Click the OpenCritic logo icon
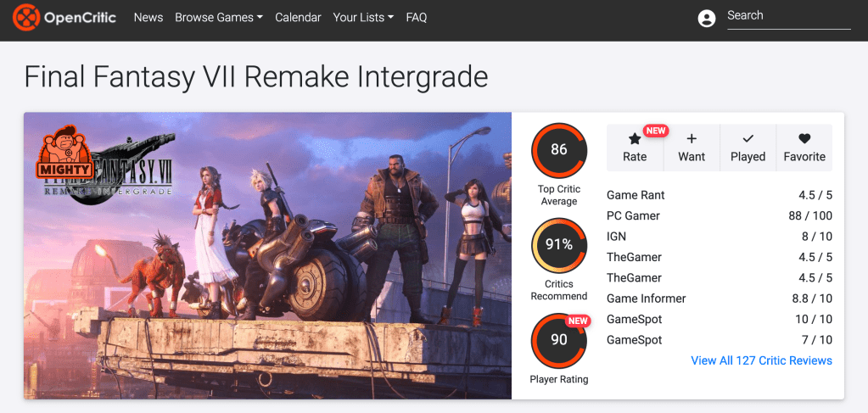868x413 pixels. [x=25, y=17]
